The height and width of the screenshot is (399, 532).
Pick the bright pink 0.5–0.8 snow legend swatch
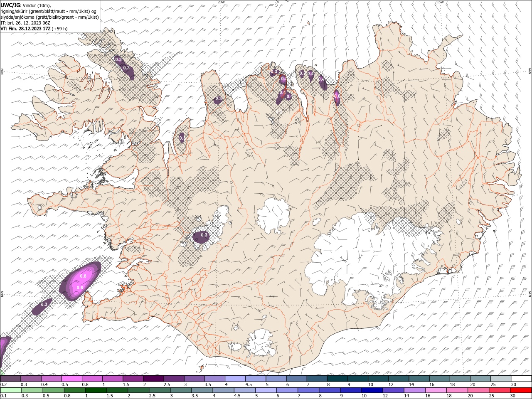coord(71,379)
